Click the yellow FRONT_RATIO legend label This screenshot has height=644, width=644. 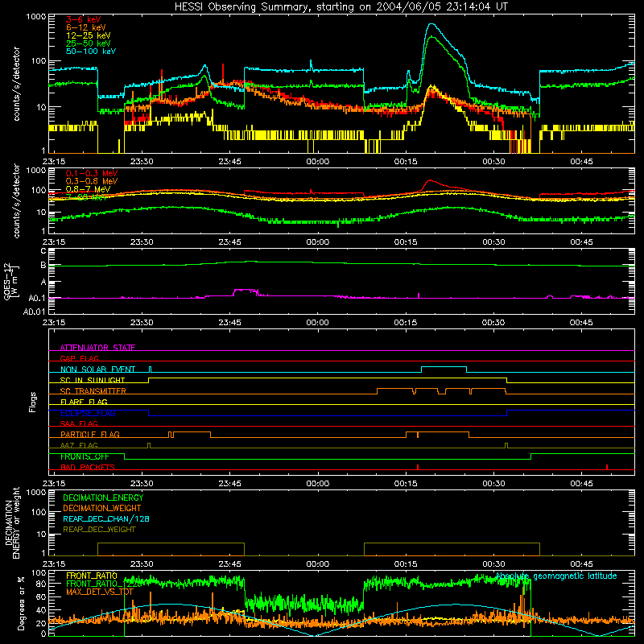tap(92, 576)
